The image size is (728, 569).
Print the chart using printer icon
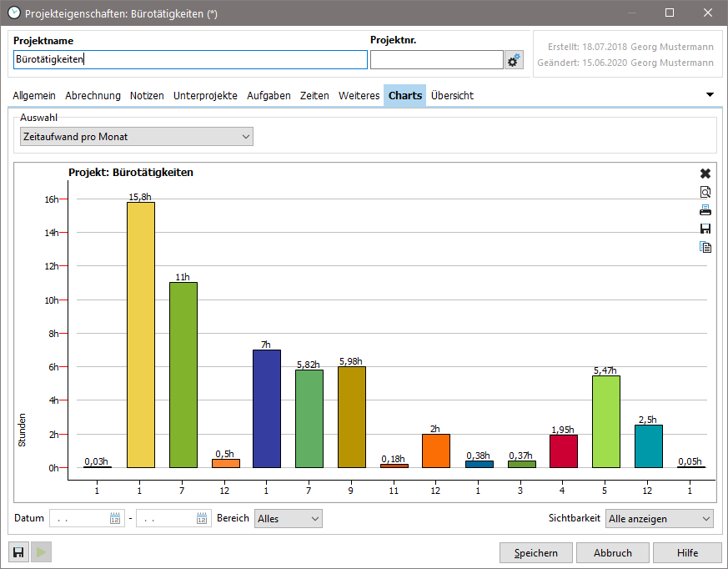(x=705, y=210)
